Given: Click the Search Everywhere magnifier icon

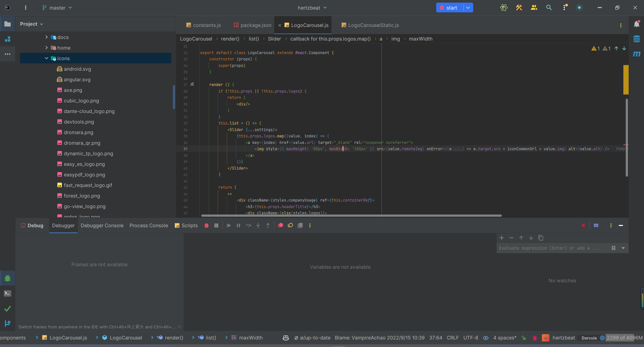Looking at the screenshot, I should (x=549, y=8).
